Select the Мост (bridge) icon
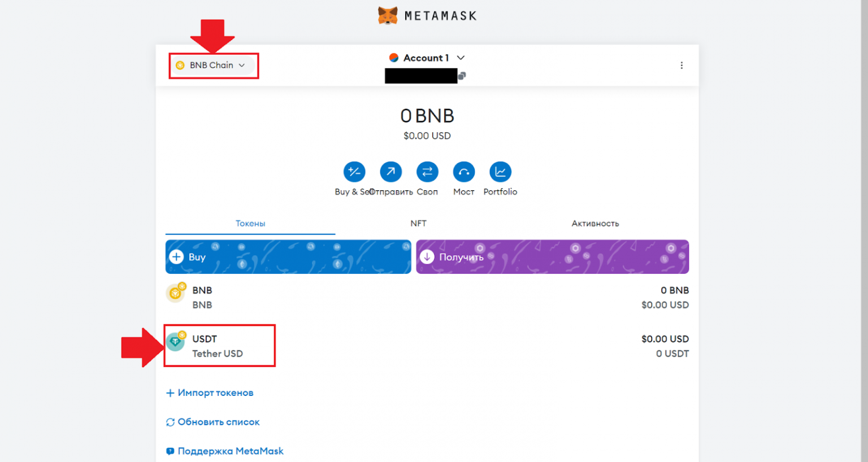The height and width of the screenshot is (462, 868). click(x=463, y=172)
